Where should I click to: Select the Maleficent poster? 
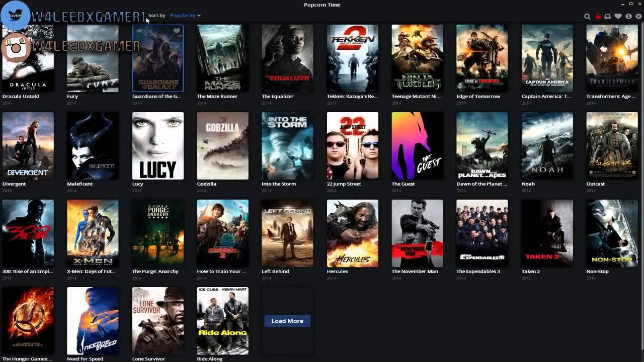click(x=93, y=146)
